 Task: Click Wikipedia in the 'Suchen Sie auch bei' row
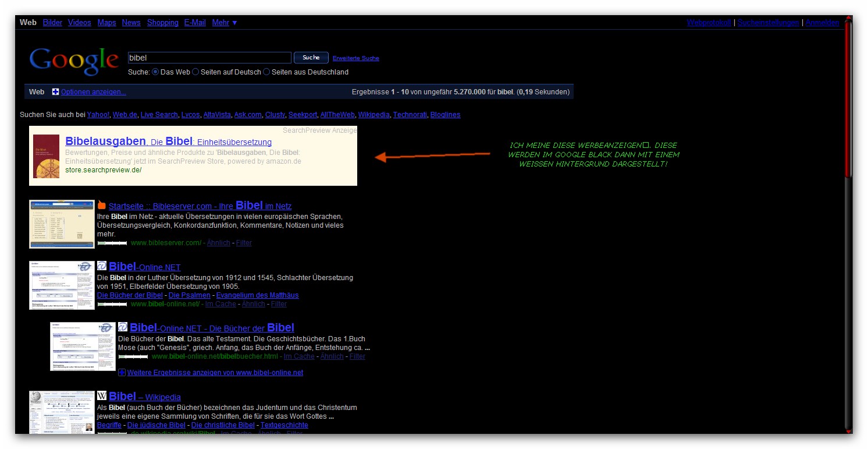click(x=373, y=115)
